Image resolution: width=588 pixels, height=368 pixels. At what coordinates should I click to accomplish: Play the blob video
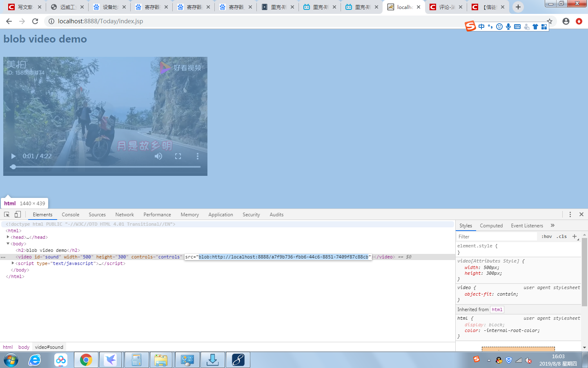tap(13, 156)
